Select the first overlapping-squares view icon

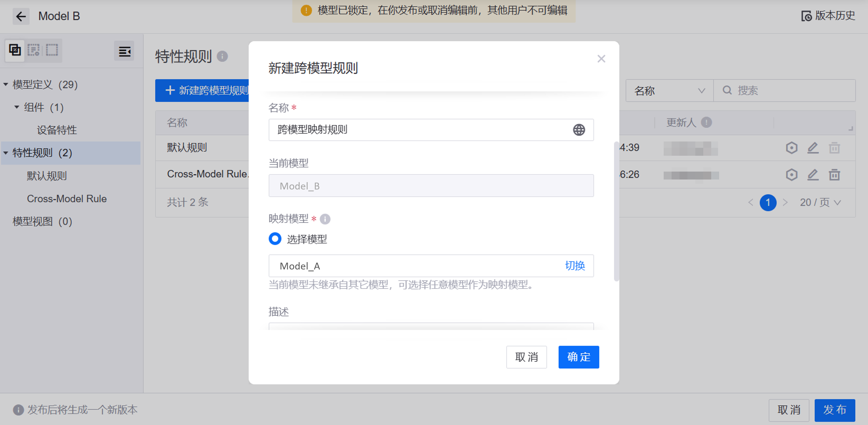pos(15,50)
